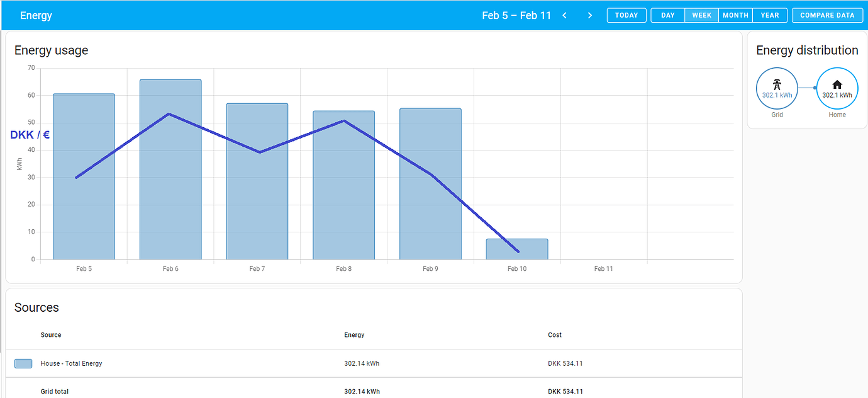This screenshot has height=398, width=868.
Task: Switch period to Day
Action: (667, 15)
